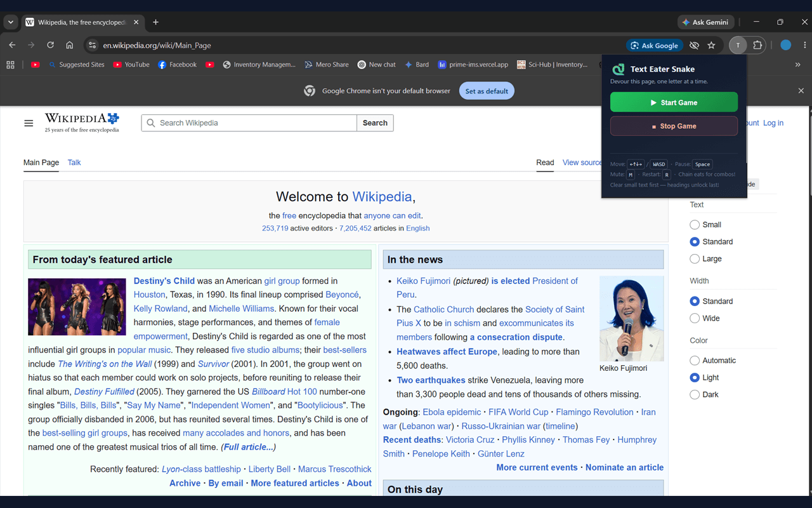Expand the tab search dropdown arrow

click(x=10, y=22)
